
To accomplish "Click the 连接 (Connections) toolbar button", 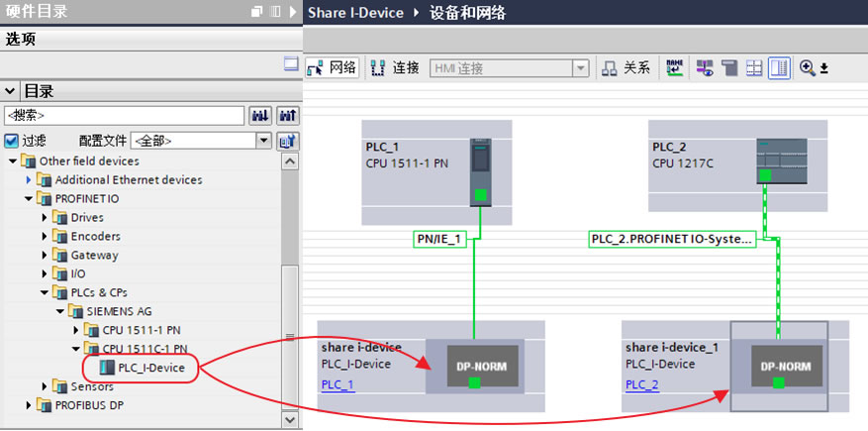I will pyautogui.click(x=395, y=68).
